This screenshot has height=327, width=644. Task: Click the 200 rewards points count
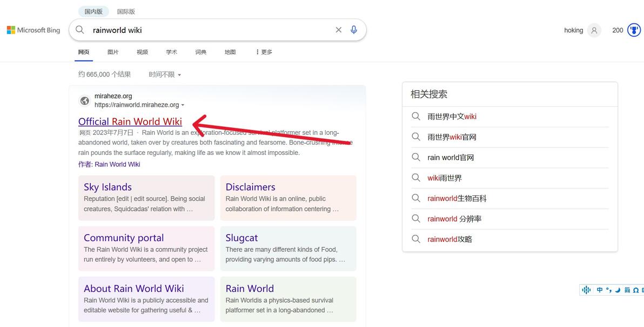618,30
